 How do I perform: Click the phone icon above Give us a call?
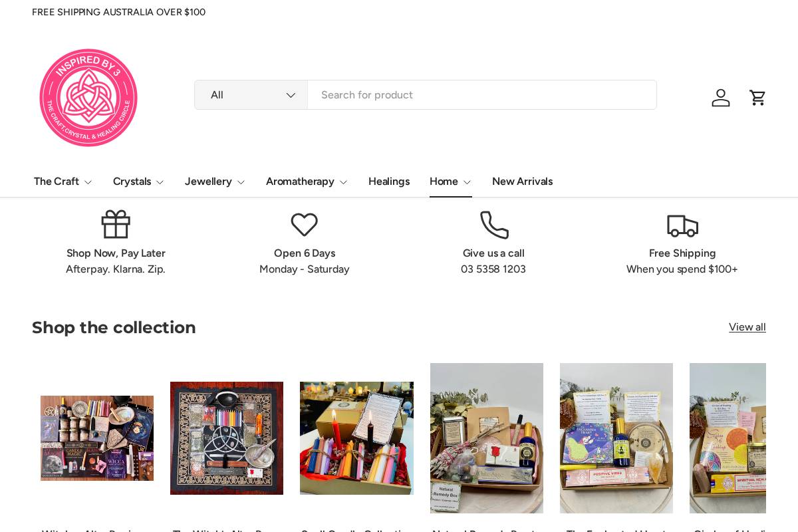click(x=494, y=225)
